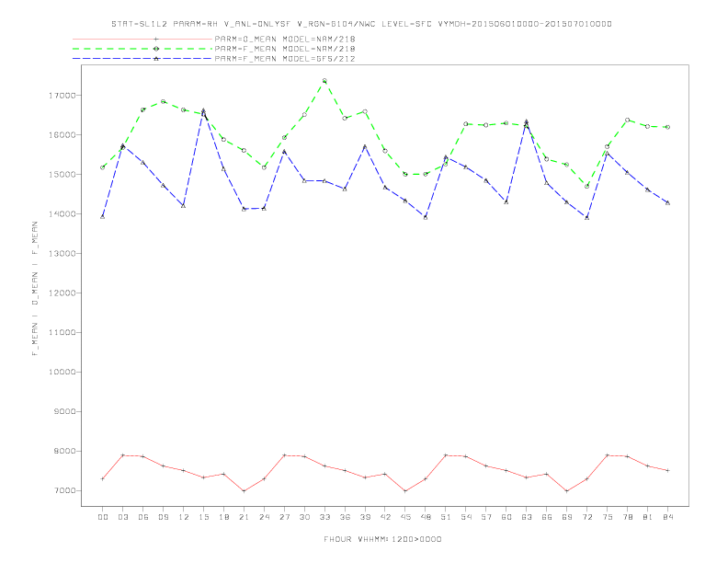Click the y-axis tick label 16000
The width and height of the screenshot is (728, 563).
pos(63,134)
